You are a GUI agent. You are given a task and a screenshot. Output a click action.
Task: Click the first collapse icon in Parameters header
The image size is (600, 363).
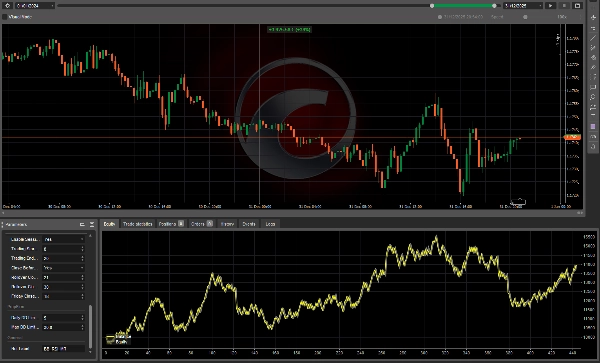pos(82,225)
